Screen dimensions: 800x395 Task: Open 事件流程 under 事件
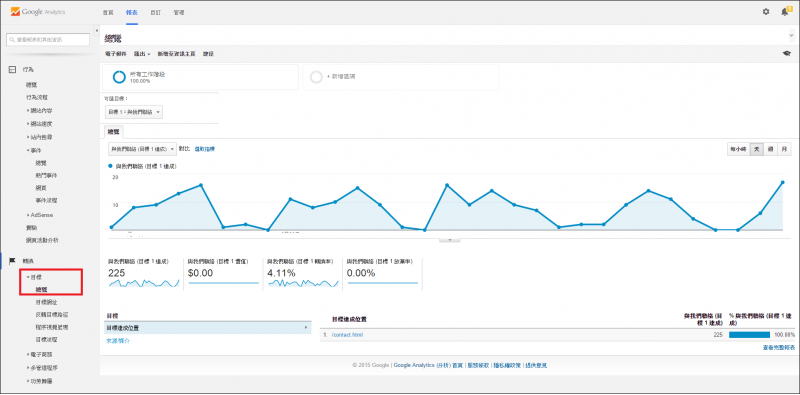pos(46,200)
